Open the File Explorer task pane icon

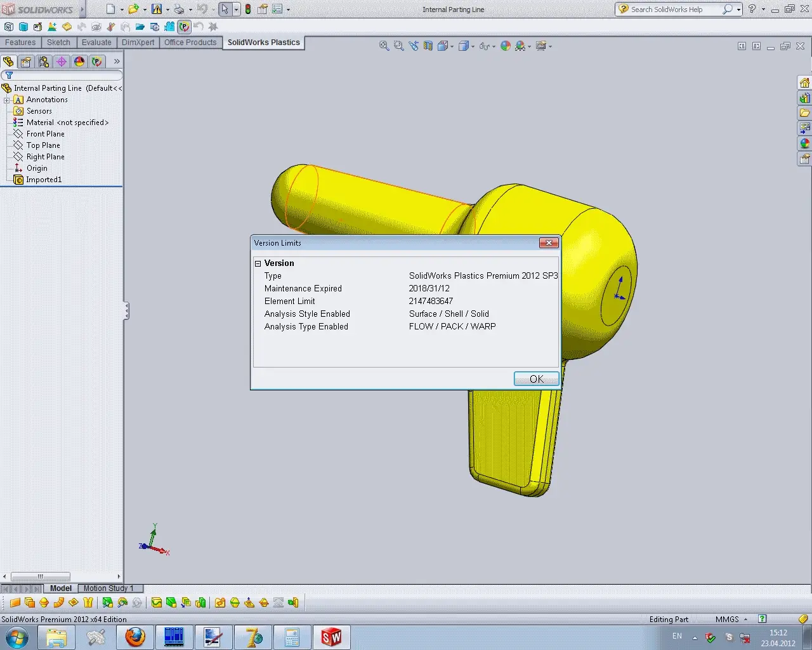point(804,114)
